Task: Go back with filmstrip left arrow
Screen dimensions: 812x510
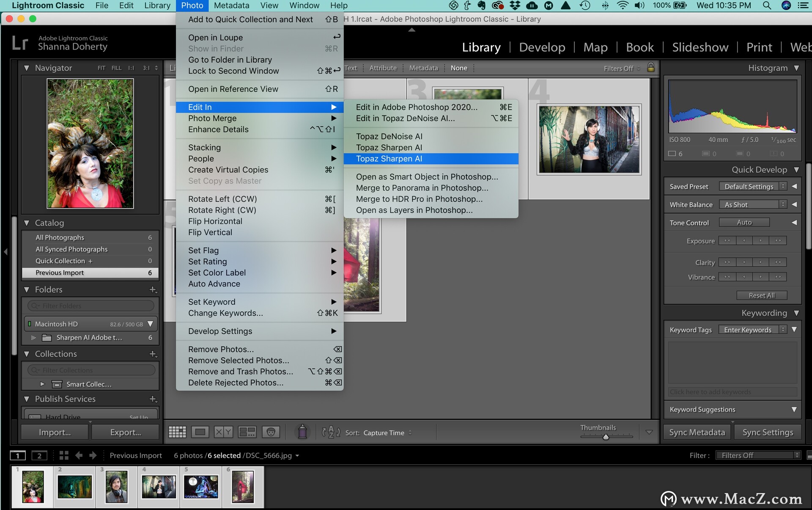Action: coord(79,455)
